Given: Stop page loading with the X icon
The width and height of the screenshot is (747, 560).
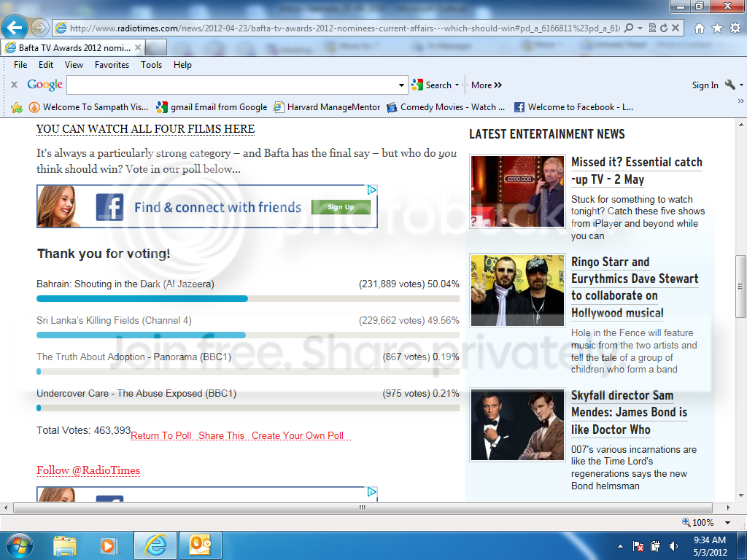Looking at the screenshot, I should coord(675,28).
